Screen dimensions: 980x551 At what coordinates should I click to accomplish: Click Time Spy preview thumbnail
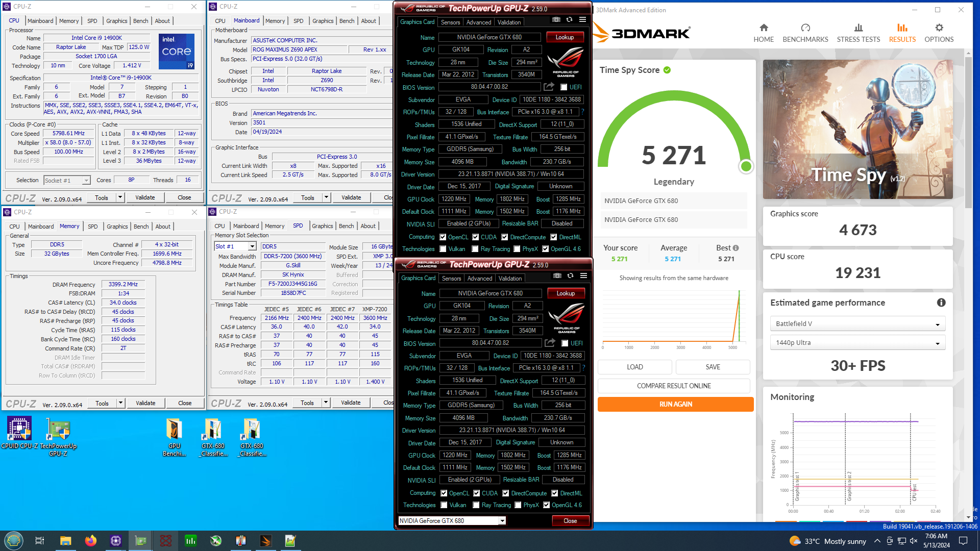click(857, 129)
